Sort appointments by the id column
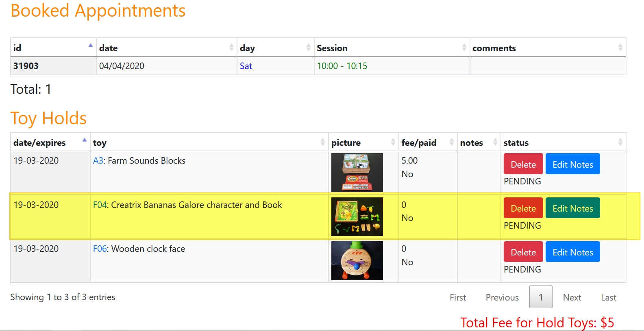 (53, 48)
